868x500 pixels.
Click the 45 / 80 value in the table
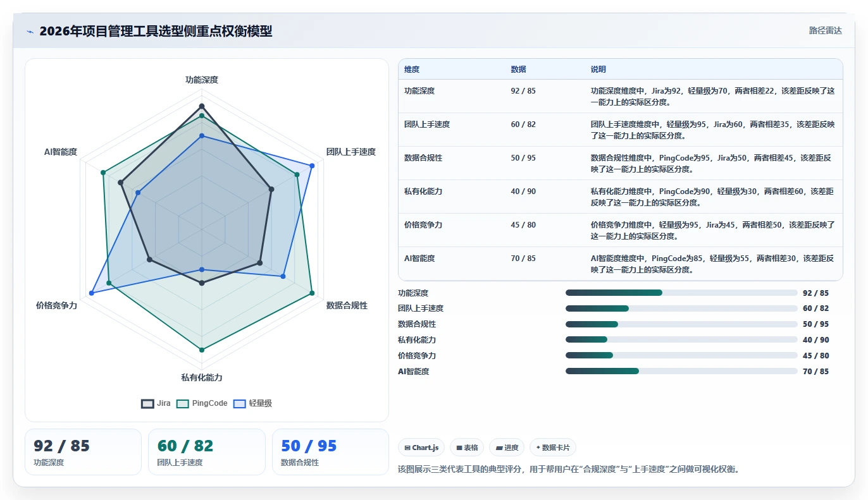click(523, 225)
